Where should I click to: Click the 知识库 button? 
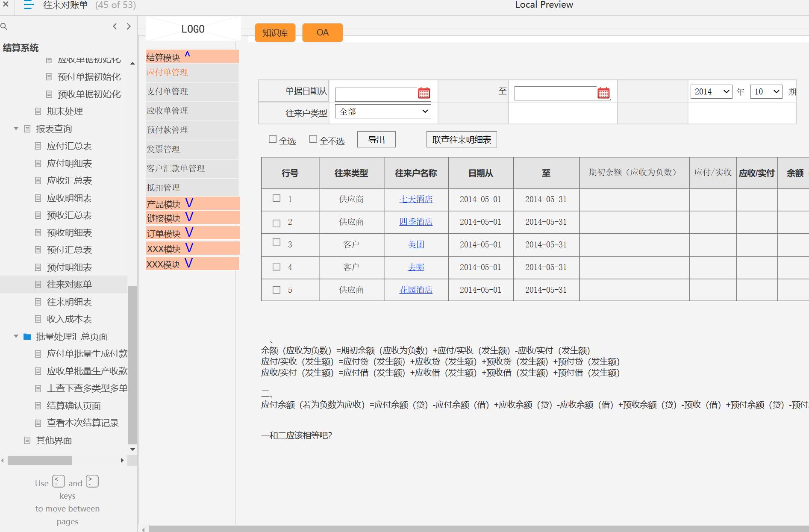275,33
